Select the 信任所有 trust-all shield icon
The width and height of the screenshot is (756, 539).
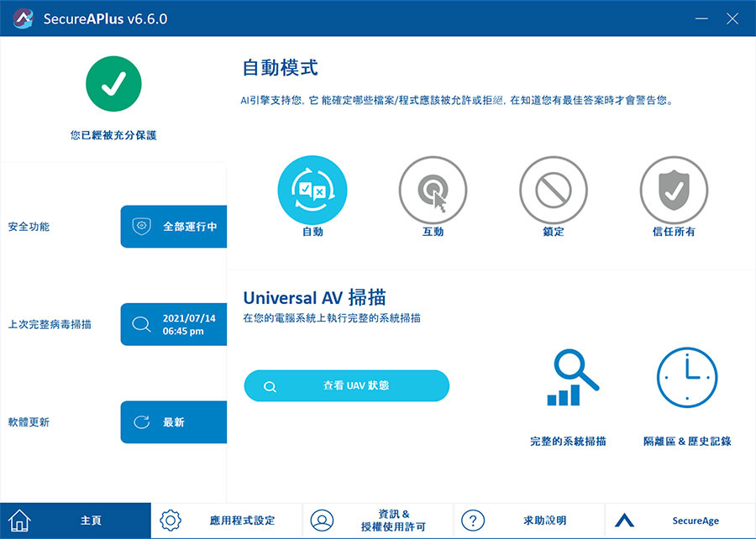point(674,190)
